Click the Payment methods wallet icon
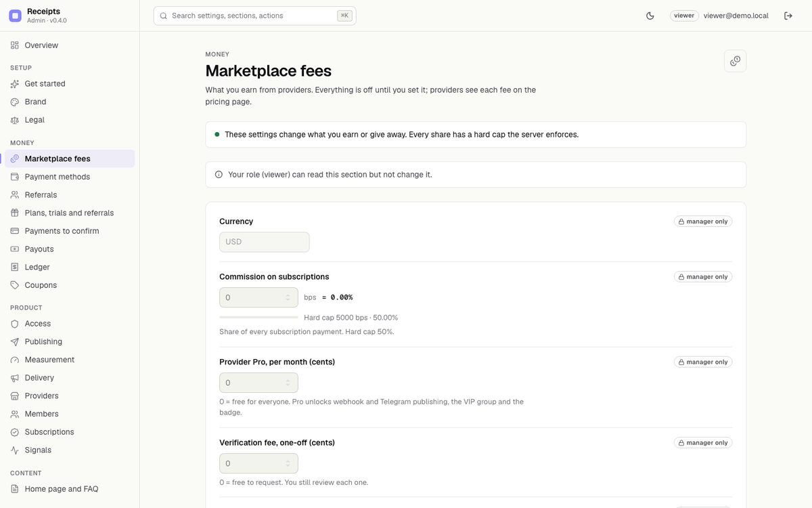Image resolution: width=812 pixels, height=508 pixels. point(15,177)
